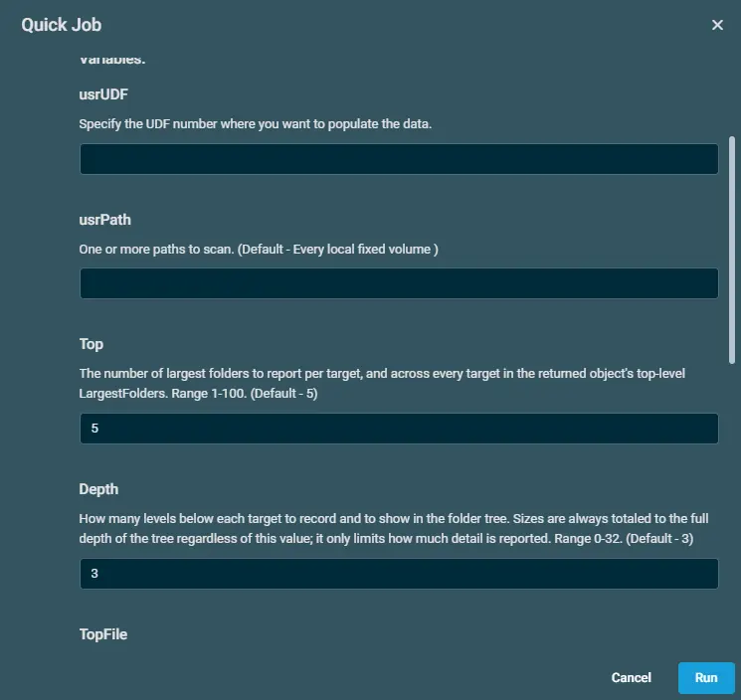Cancel the Quick Job dialog
This screenshot has width=741, height=700.
[631, 677]
